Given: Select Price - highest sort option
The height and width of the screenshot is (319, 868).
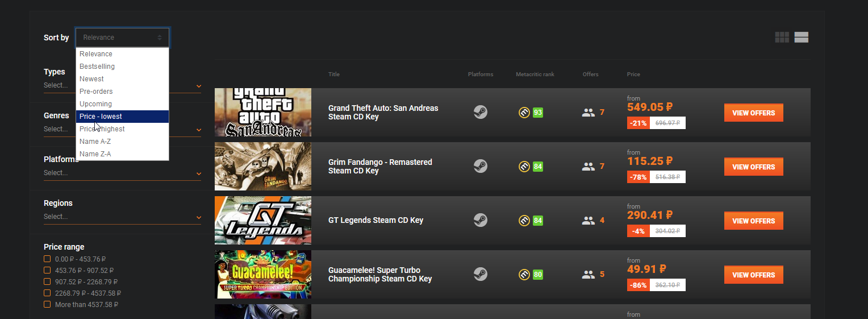Looking at the screenshot, I should [122, 129].
